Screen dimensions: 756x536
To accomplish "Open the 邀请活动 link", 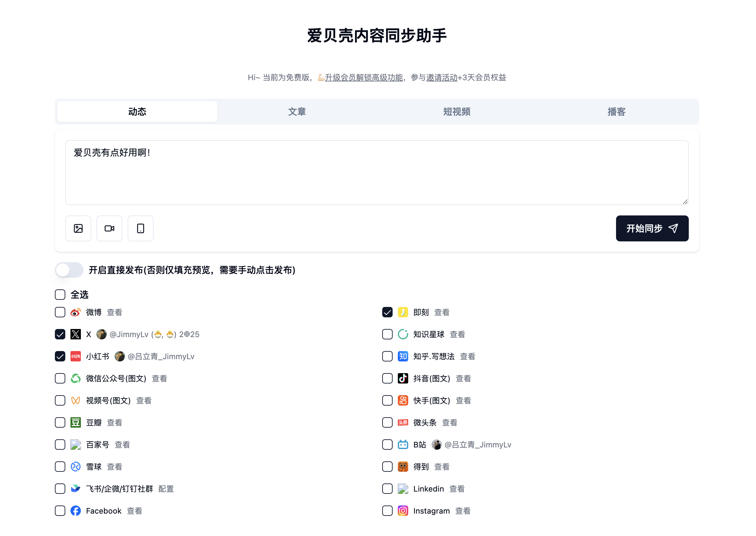I will [442, 78].
